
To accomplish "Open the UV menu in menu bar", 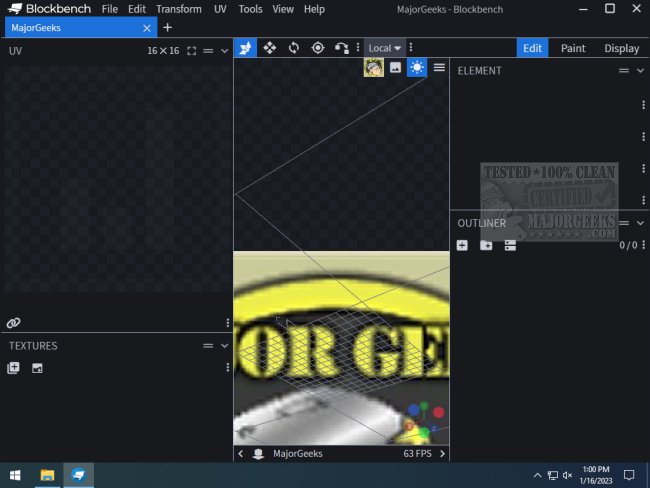I will pyautogui.click(x=220, y=9).
